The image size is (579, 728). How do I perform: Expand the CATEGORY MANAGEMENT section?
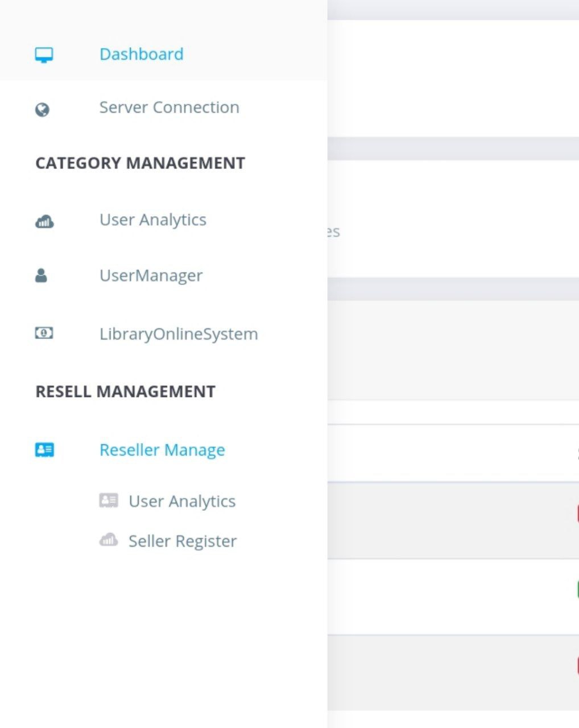(140, 163)
